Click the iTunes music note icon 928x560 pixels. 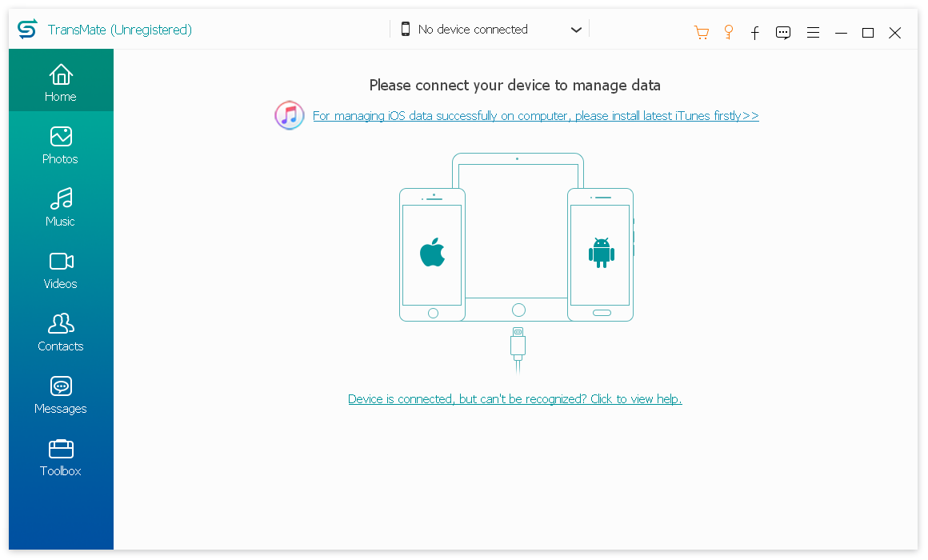tap(290, 115)
